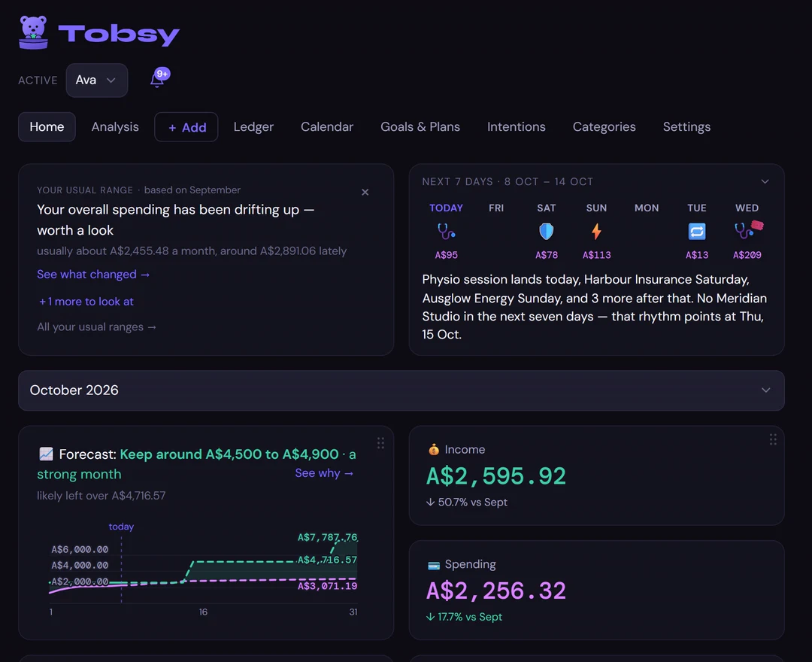The width and height of the screenshot is (812, 662).
Task: Follow the See what changed link
Action: 93,275
